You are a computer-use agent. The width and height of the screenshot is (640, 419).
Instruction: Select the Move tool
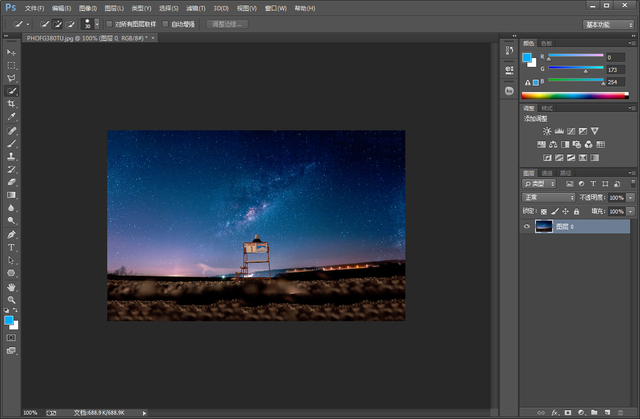click(12, 51)
